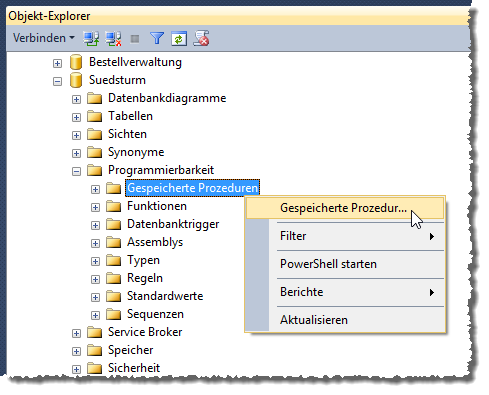
Task: Click the Suedsturm database cylinder icon
Action: (76, 80)
